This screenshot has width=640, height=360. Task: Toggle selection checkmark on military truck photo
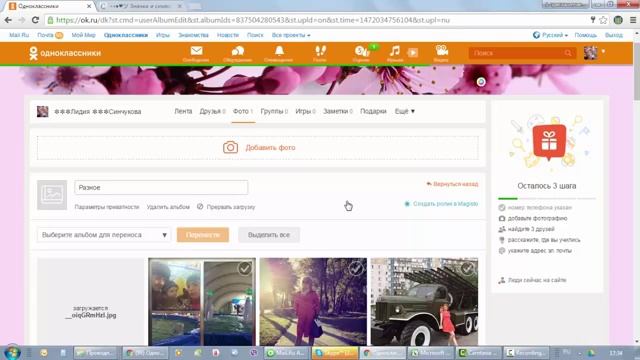pos(467,269)
